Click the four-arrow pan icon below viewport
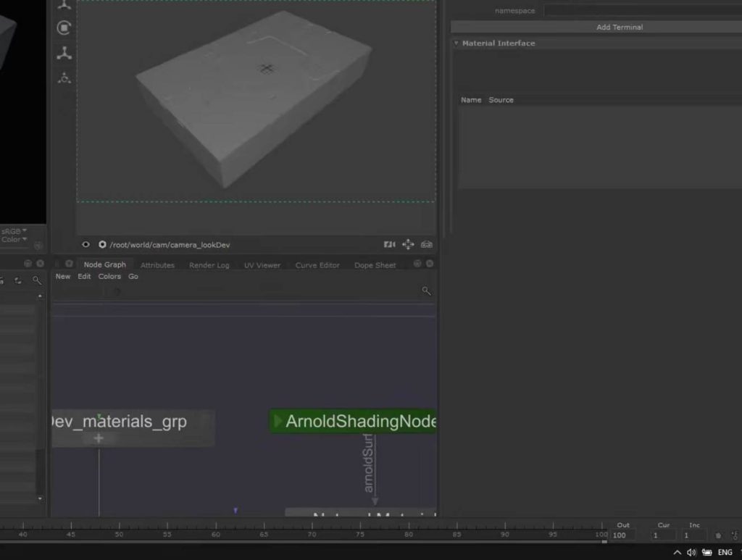742x560 pixels. click(x=408, y=245)
